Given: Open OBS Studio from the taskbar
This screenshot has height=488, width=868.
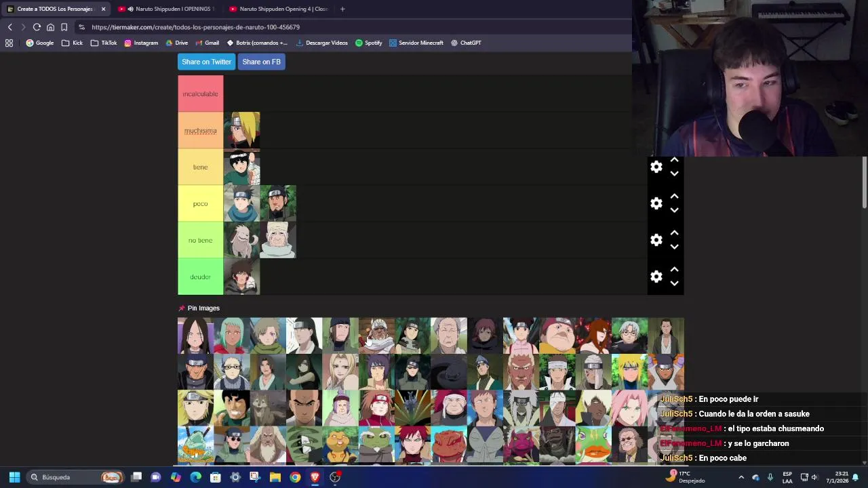Looking at the screenshot, I should point(335,477).
